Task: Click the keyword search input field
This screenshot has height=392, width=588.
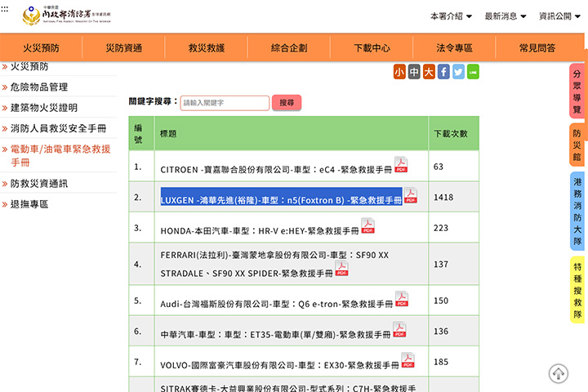Action: (225, 103)
